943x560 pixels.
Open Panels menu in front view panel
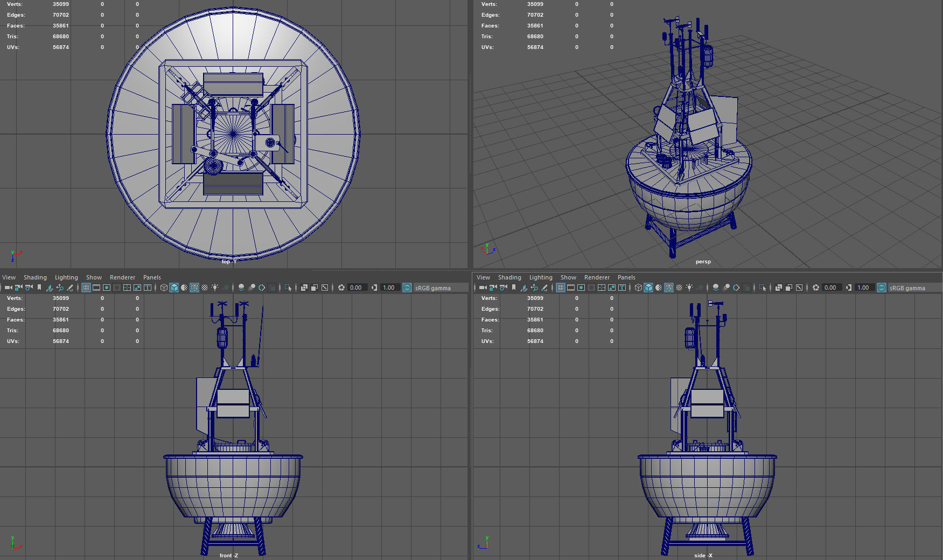click(x=152, y=277)
